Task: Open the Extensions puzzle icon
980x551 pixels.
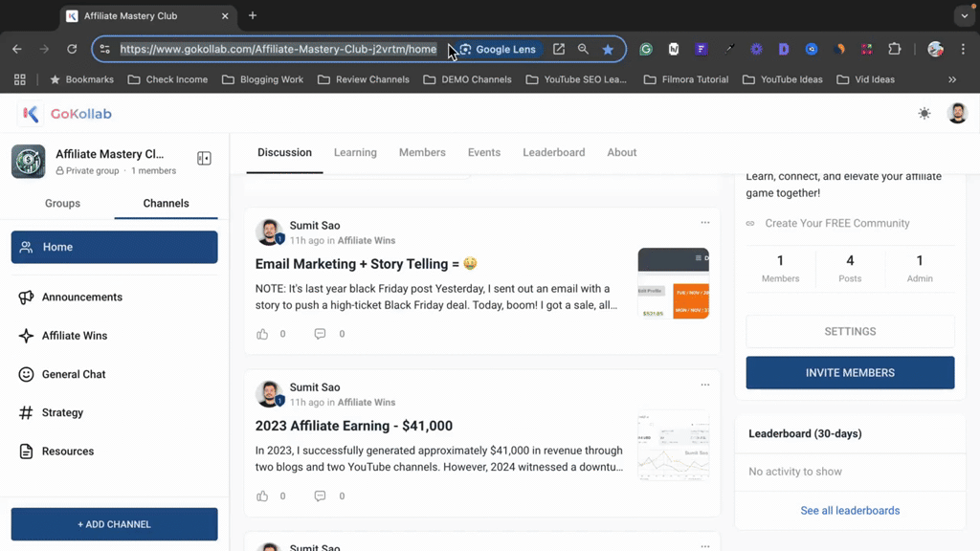Action: [895, 49]
